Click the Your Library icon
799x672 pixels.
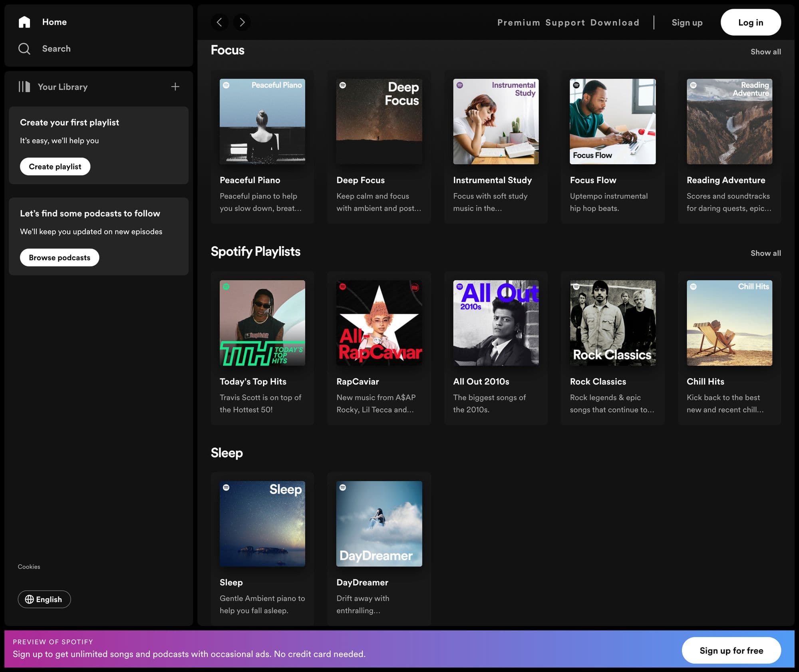(x=24, y=87)
